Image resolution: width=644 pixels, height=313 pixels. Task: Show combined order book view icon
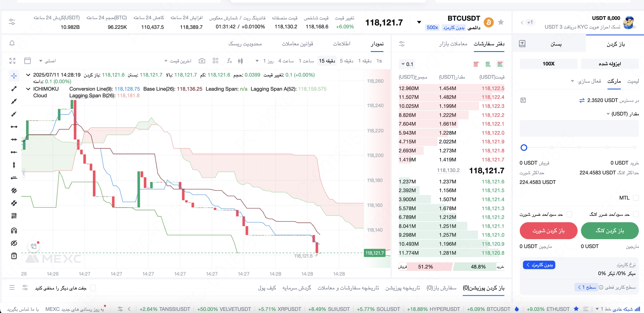coord(500,64)
